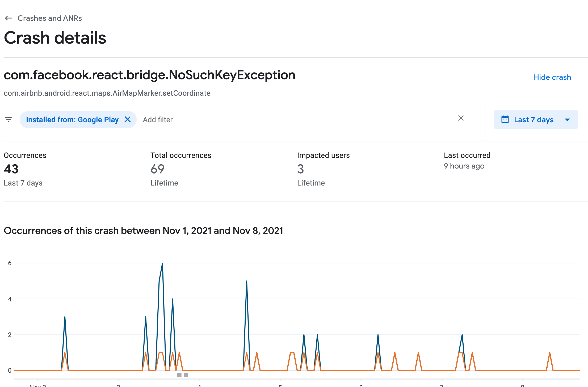
Task: Click the dropdown caret on Last 7 days
Action: (x=567, y=120)
